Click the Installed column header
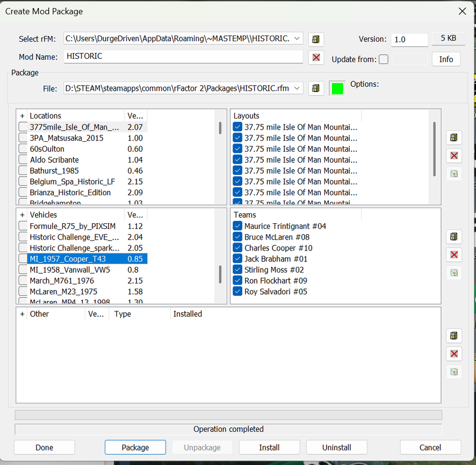This screenshot has height=465, width=476. click(x=188, y=314)
